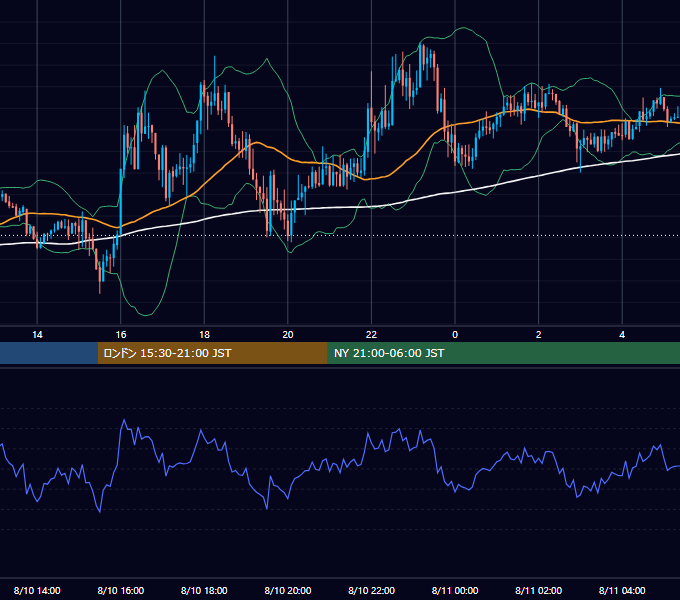Click the 8/10 22:00 time label
The height and width of the screenshot is (600, 680).
pyautogui.click(x=372, y=590)
